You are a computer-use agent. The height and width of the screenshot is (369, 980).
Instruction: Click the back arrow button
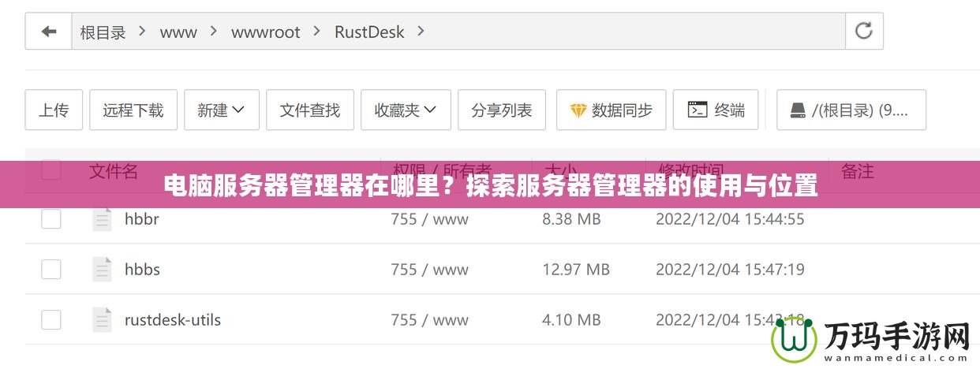point(49,32)
